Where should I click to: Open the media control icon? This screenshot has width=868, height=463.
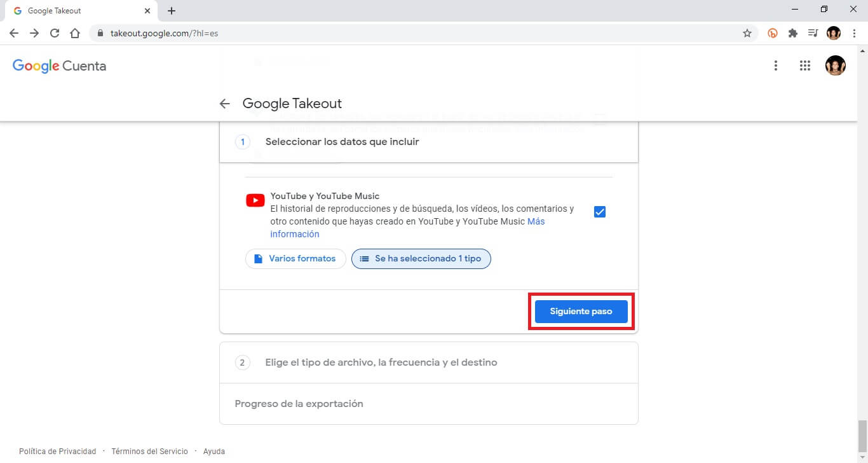[813, 33]
